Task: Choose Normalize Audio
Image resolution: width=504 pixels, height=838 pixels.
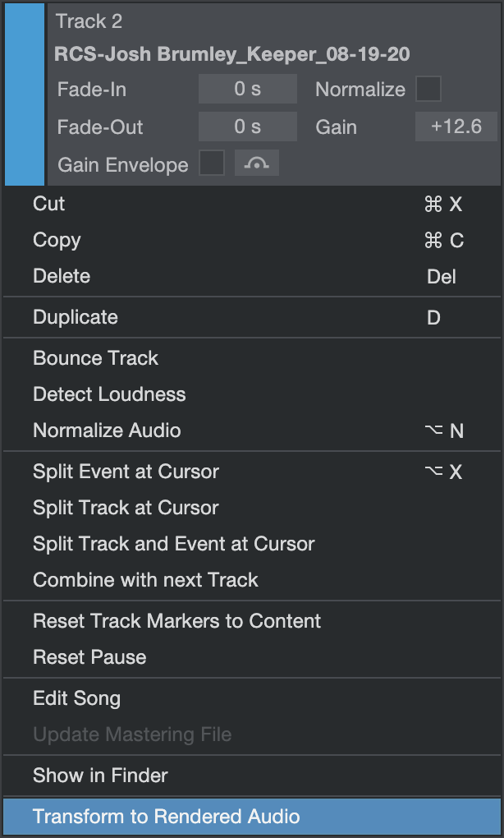Action: click(x=107, y=431)
